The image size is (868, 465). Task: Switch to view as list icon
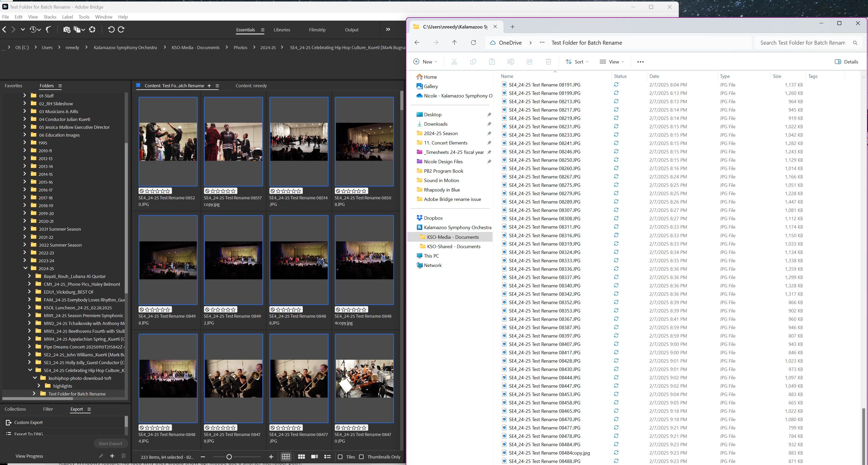327,457
